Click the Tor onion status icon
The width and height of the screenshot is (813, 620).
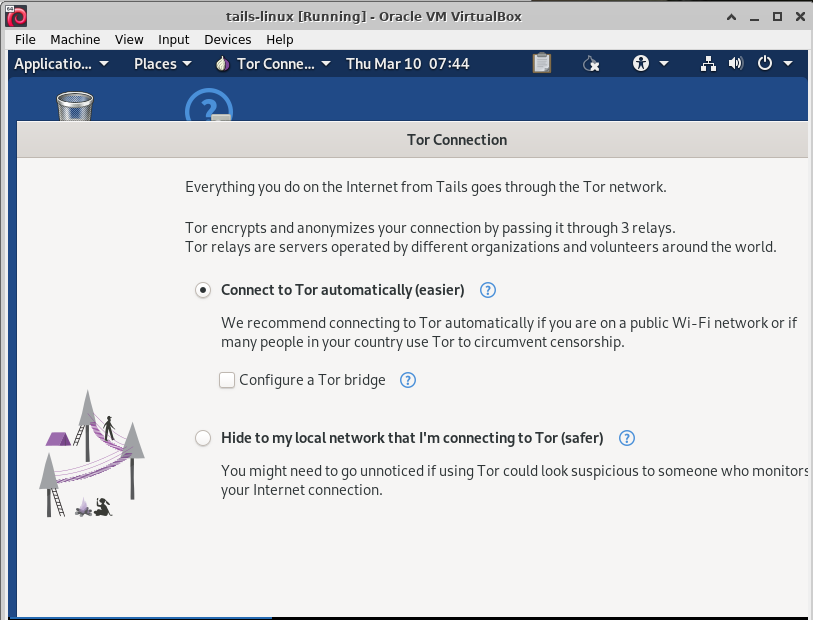click(x=591, y=64)
